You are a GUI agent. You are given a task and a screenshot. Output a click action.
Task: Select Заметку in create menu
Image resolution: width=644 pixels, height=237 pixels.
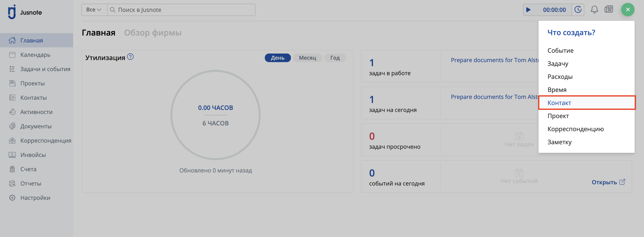[559, 142]
